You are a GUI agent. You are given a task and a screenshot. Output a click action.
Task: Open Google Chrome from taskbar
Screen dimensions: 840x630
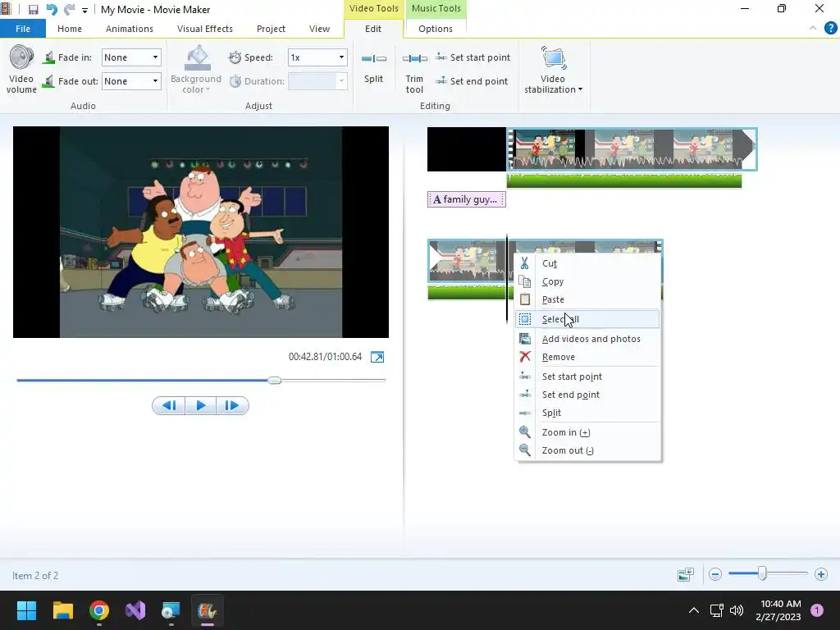point(99,610)
